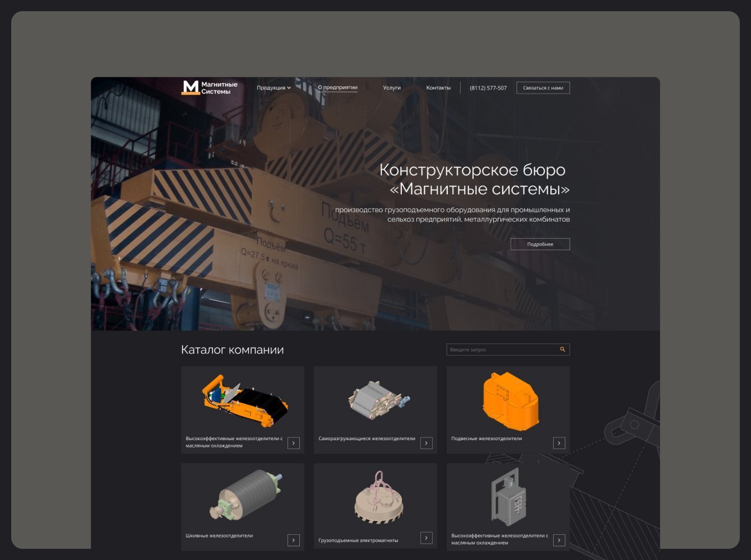
Task: Click the arrow on the gray control cabinet card
Action: click(x=559, y=540)
